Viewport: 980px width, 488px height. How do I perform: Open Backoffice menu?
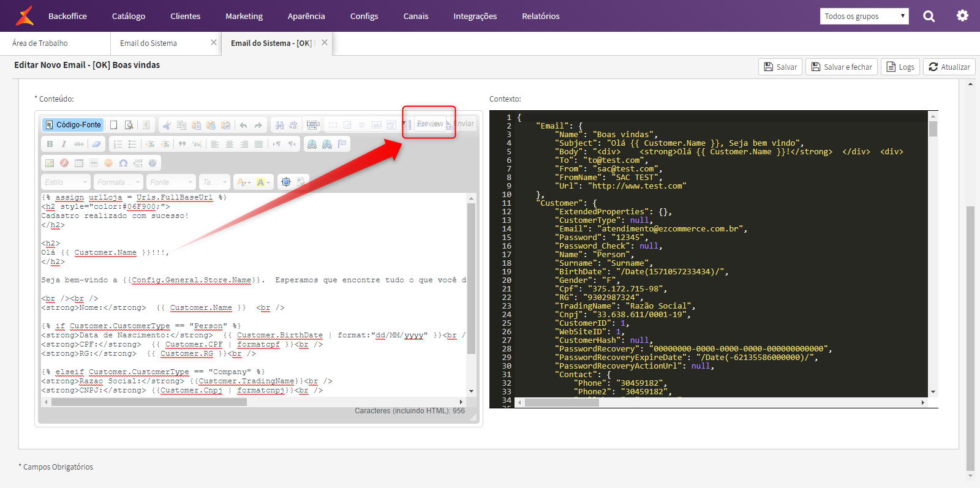(x=67, y=16)
